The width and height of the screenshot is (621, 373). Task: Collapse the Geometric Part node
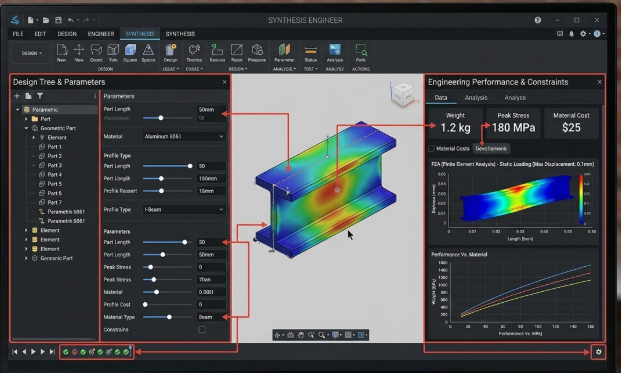pyautogui.click(x=26, y=128)
